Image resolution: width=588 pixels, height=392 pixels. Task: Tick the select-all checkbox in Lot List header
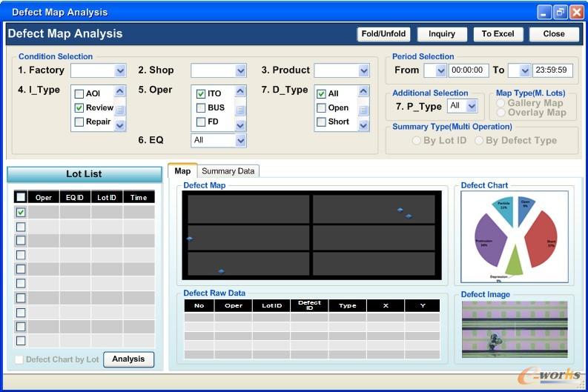21,197
